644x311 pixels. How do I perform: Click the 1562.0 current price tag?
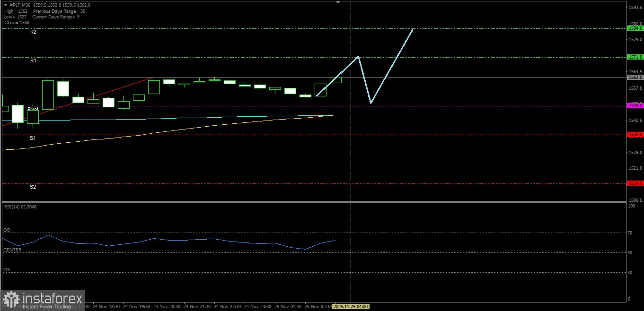click(x=635, y=77)
